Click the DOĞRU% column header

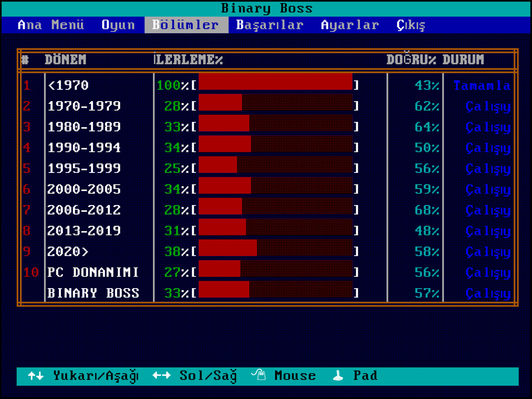pyautogui.click(x=411, y=59)
